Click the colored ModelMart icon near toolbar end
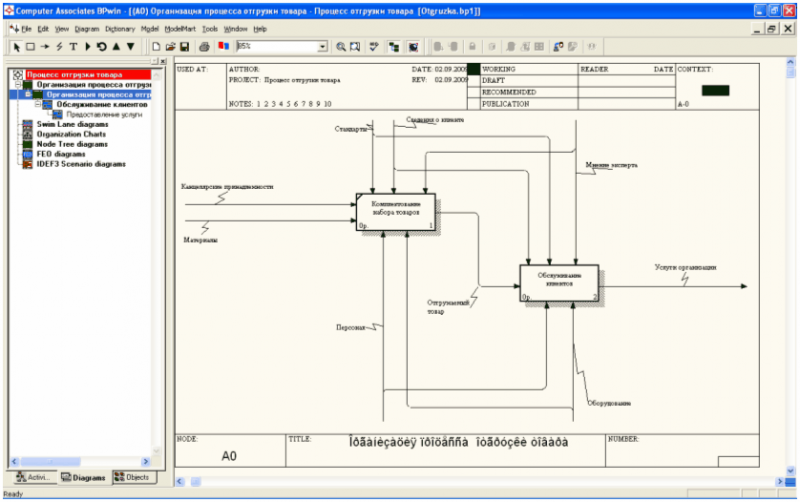This screenshot has width=800, height=502. click(x=558, y=47)
